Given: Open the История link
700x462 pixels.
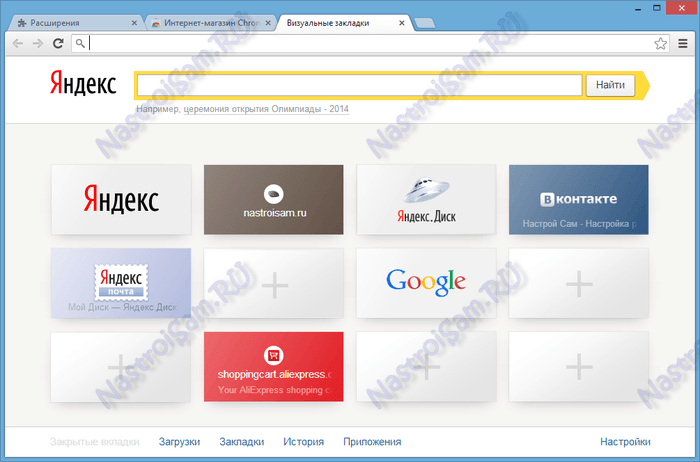Looking at the screenshot, I should click(x=304, y=442).
